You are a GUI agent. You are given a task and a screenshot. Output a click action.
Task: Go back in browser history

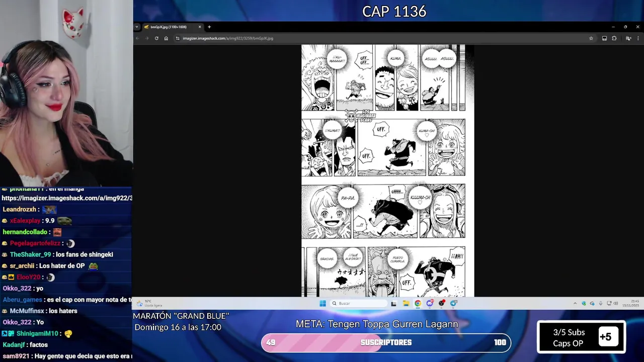tap(137, 38)
